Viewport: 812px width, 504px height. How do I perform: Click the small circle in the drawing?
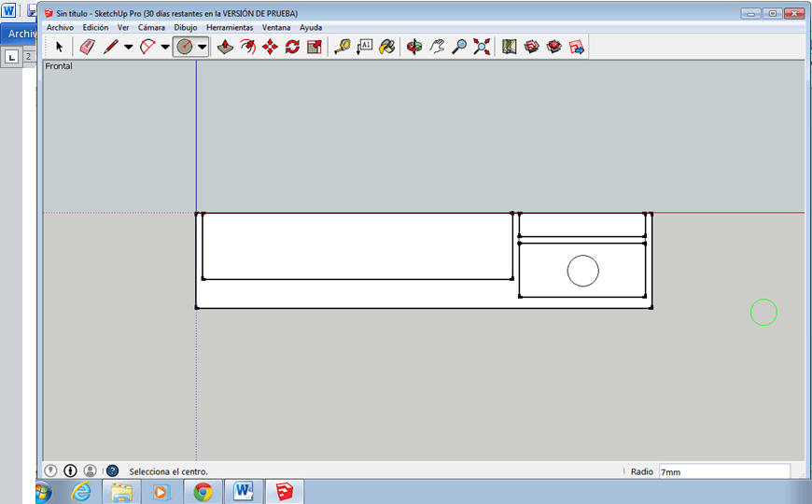tap(583, 271)
